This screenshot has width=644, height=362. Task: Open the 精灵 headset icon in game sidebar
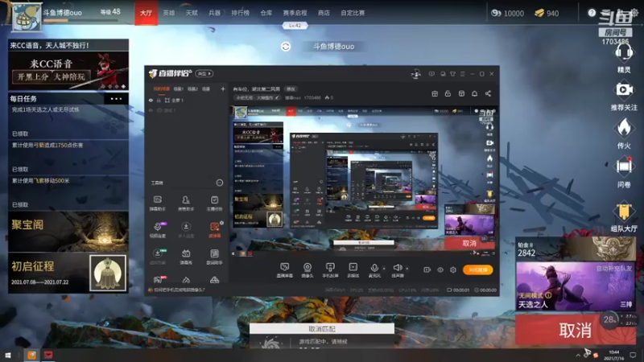(624, 54)
